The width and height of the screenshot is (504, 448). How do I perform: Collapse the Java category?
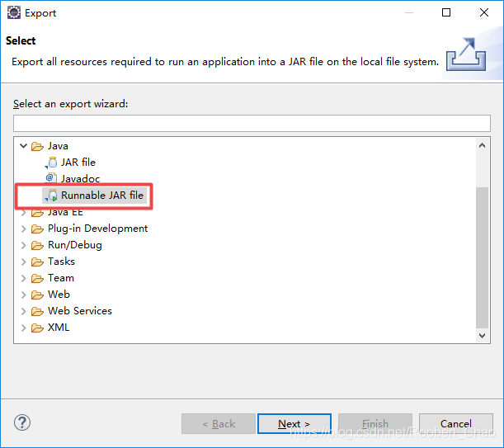(23, 146)
